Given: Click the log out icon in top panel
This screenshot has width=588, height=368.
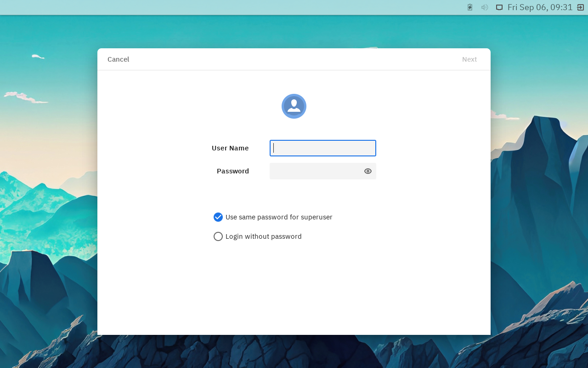Looking at the screenshot, I should 580,7.
